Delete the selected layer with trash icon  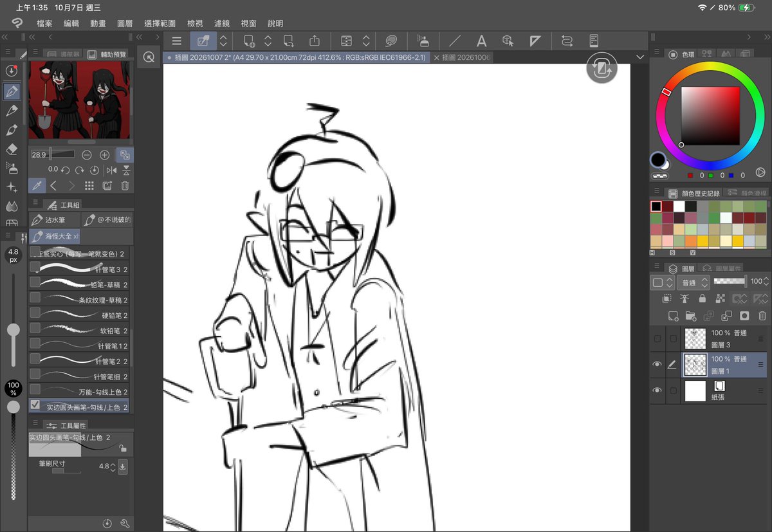[x=762, y=316]
